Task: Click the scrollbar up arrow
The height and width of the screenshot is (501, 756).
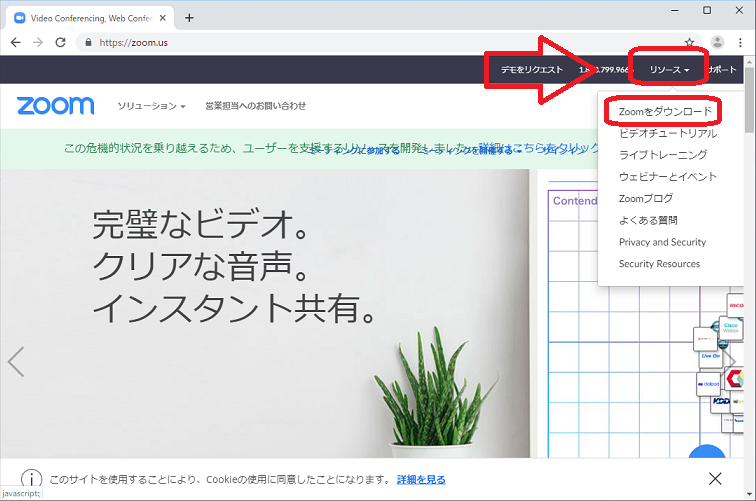Action: pos(749,61)
